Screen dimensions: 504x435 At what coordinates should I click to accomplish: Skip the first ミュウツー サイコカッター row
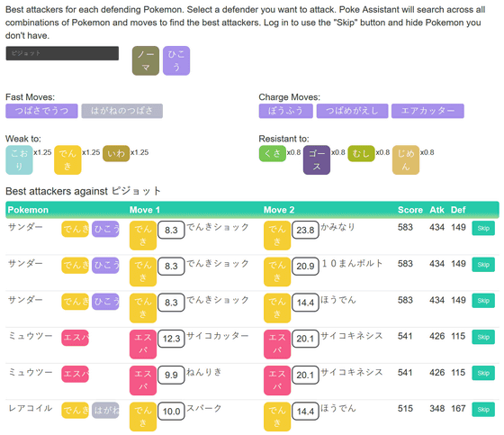pyautogui.click(x=483, y=337)
